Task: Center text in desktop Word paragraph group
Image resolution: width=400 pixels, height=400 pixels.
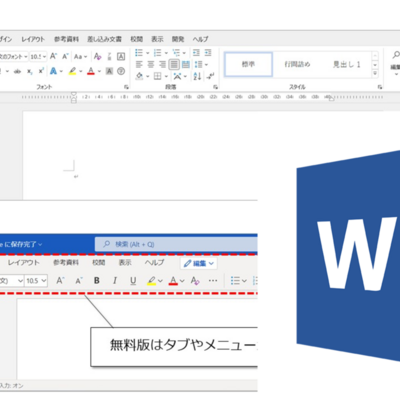Action: 151,64
